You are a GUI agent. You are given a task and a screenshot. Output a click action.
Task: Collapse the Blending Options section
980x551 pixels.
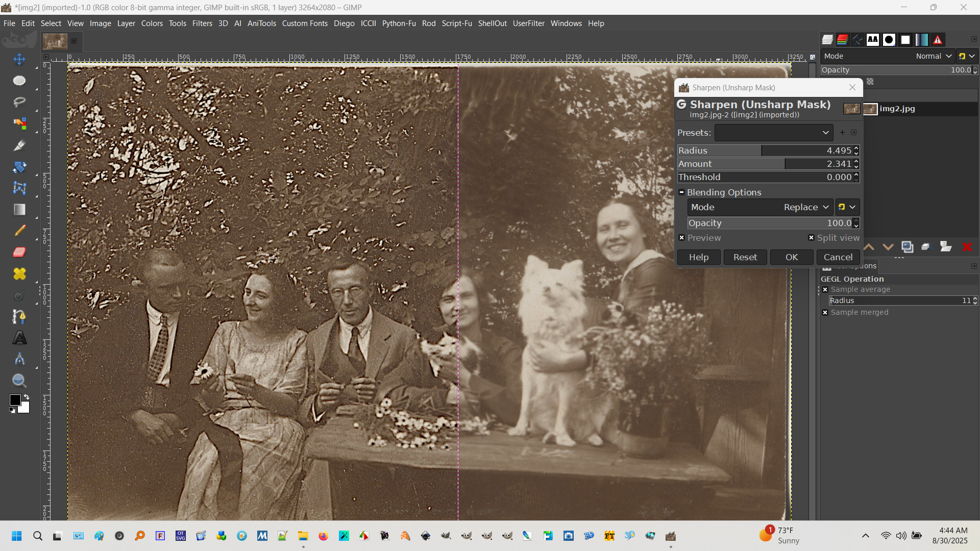[681, 192]
